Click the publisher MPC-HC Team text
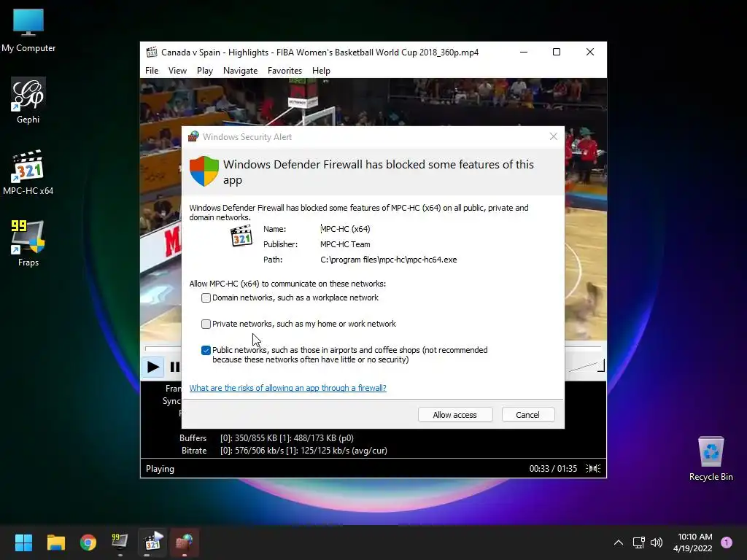Viewport: 747px width, 560px height. (x=345, y=244)
